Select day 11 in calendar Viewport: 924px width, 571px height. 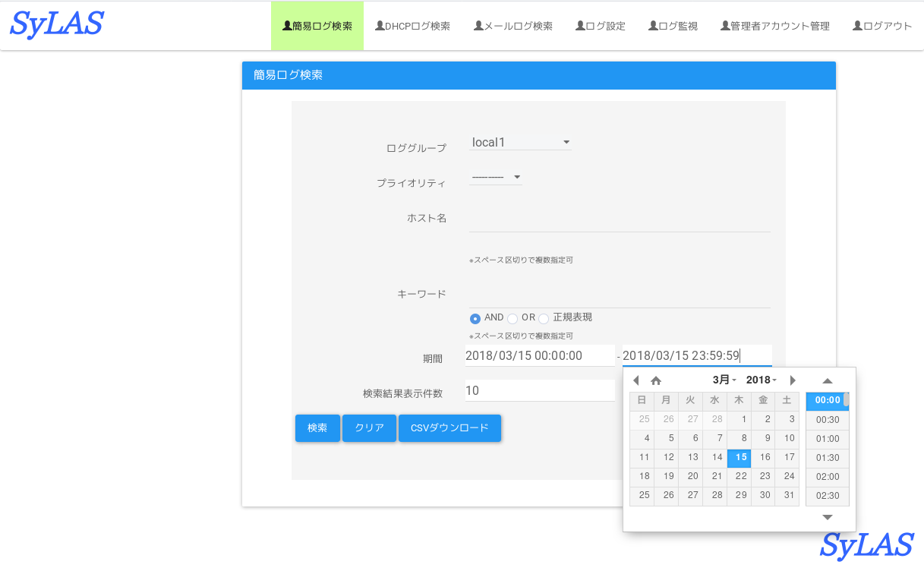coord(642,457)
